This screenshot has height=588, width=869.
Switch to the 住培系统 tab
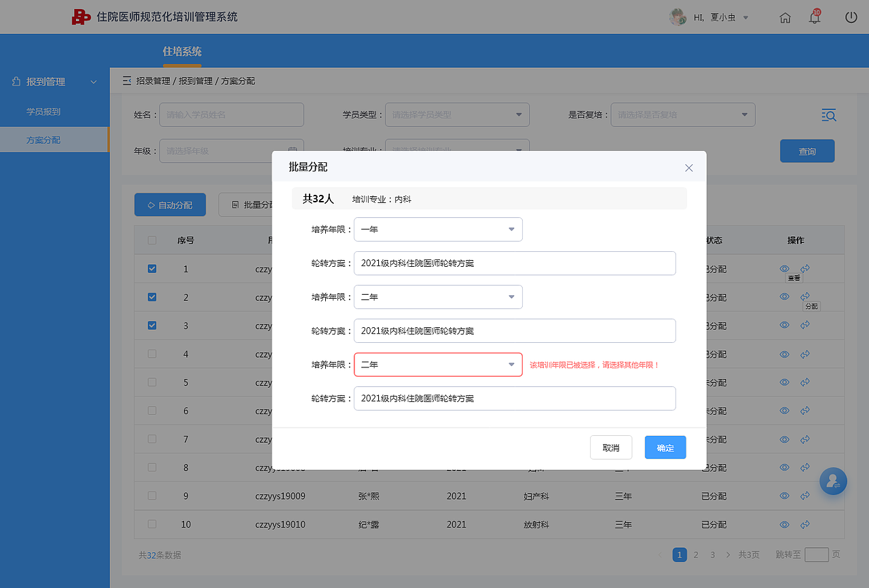point(182,52)
